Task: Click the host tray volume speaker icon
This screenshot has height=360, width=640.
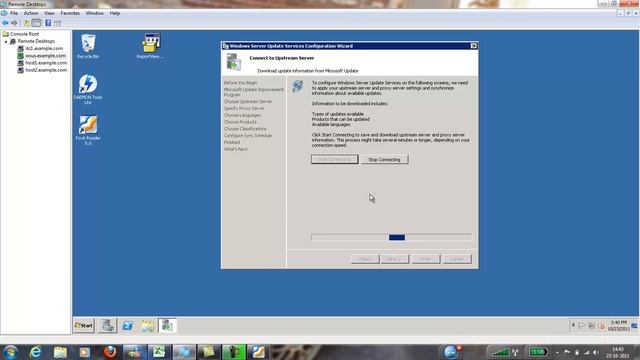Action: click(x=596, y=352)
